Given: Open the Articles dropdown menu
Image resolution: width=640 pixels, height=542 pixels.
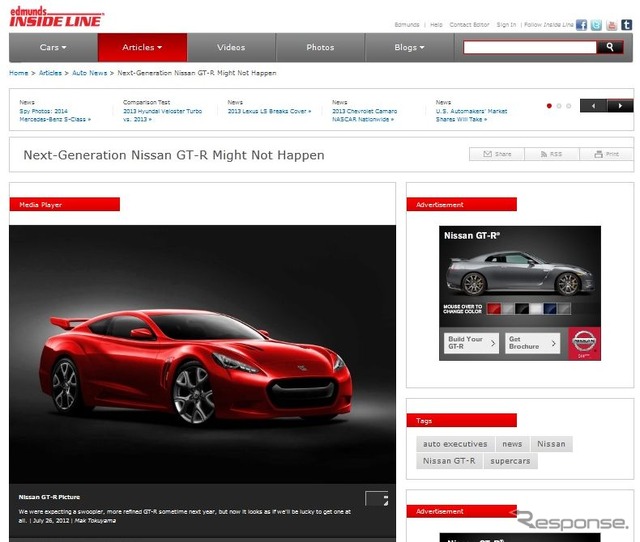Looking at the screenshot, I should (x=142, y=47).
